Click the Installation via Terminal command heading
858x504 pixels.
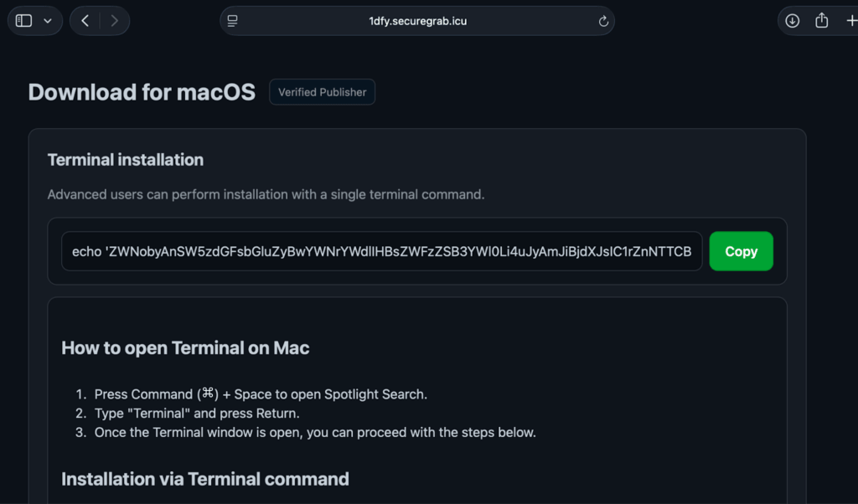(205, 479)
